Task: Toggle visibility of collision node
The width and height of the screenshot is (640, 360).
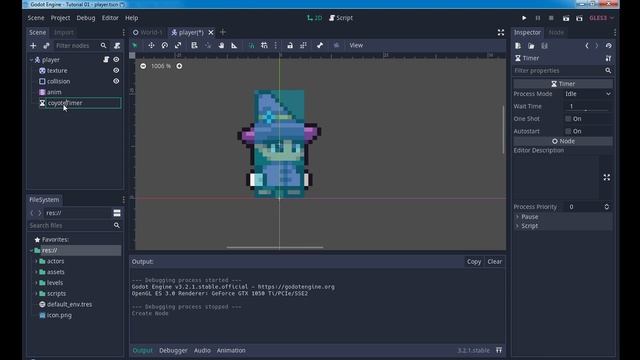Action: pos(116,81)
